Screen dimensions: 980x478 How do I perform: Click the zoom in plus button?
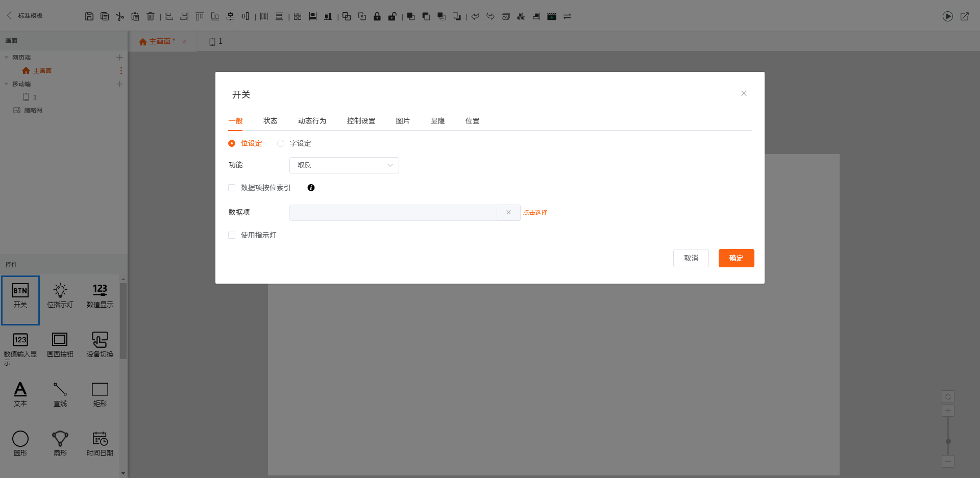point(948,411)
